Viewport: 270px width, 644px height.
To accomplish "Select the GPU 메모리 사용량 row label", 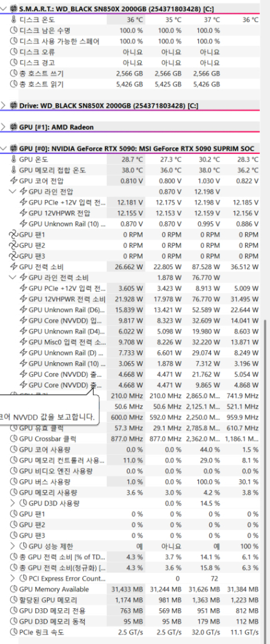I will (48, 492).
